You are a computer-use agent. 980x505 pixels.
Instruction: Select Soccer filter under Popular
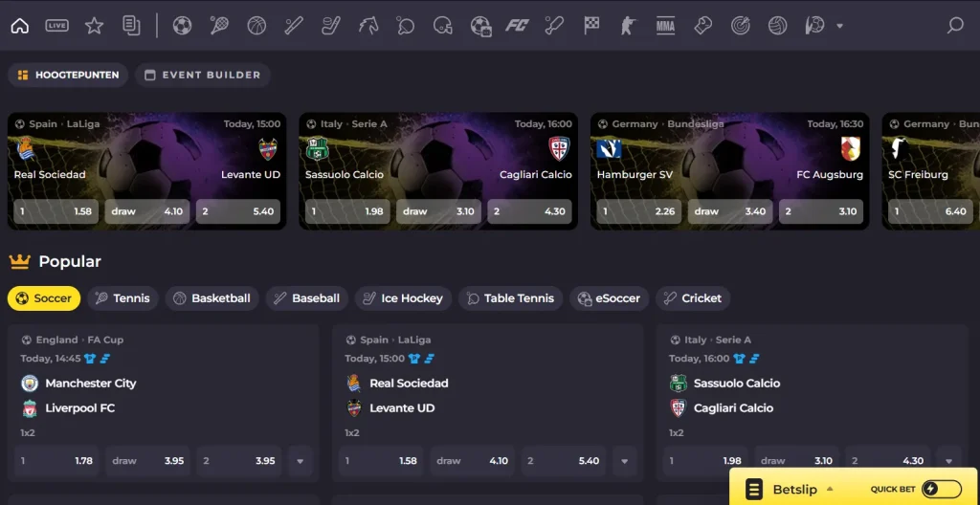tap(44, 298)
